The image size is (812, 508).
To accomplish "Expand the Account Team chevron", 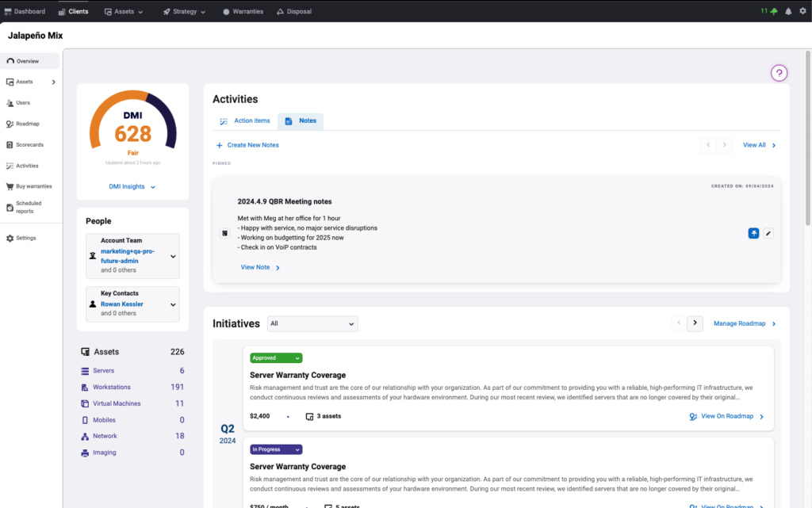I will click(x=173, y=256).
